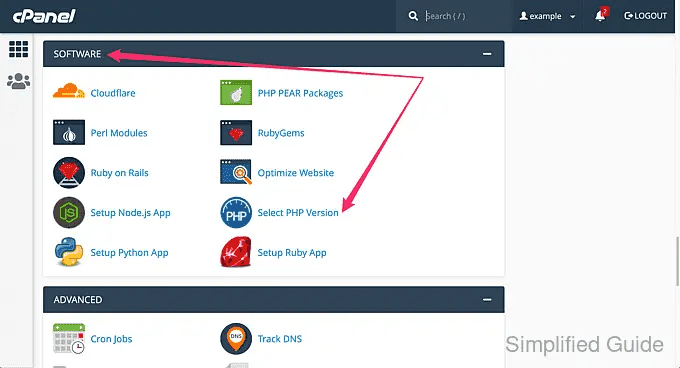Click the SOFTWARE section header title
The height and width of the screenshot is (368, 680).
coord(77,54)
